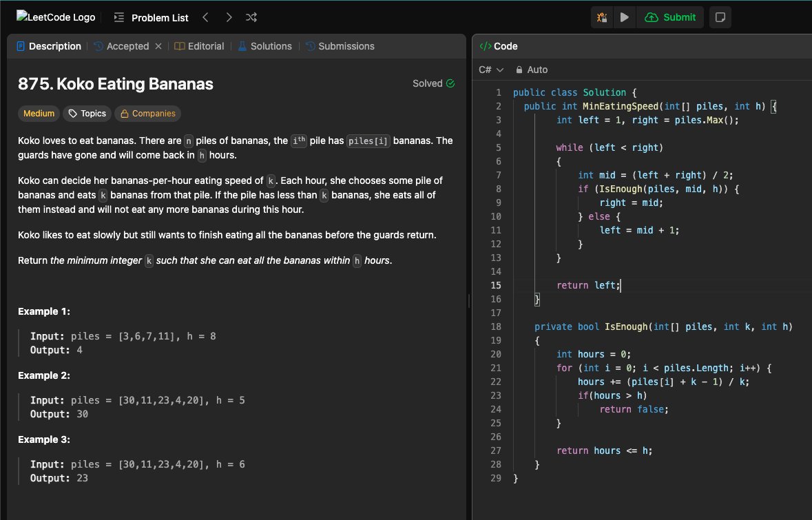Click the Medium difficulty tag
The height and width of the screenshot is (520, 812).
(x=39, y=114)
